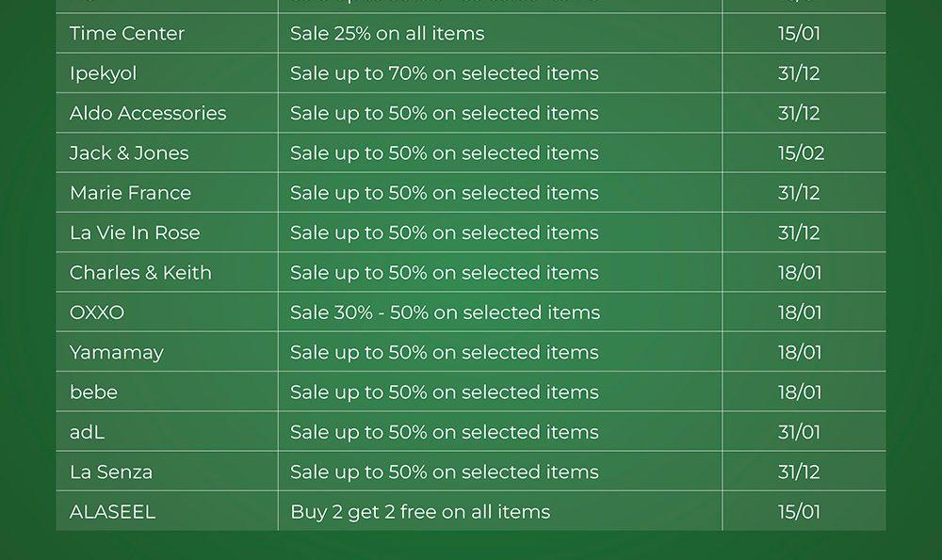942x560 pixels.
Task: Select the adL store name
Action: point(88,433)
